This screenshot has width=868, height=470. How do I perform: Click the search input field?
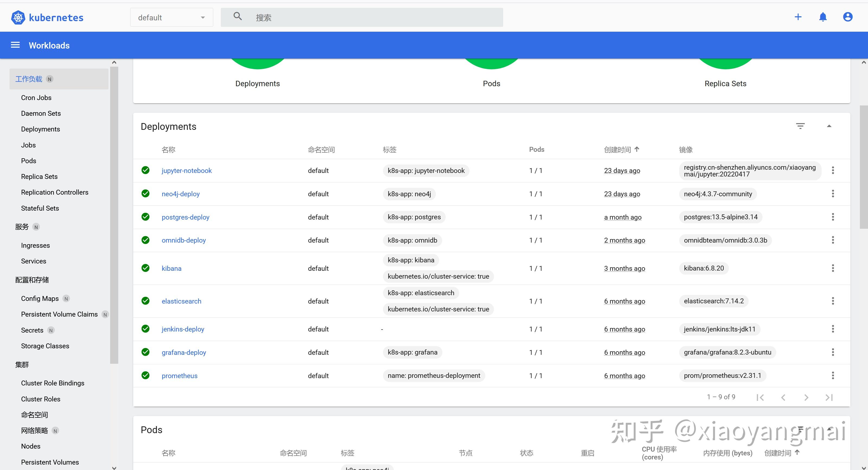(x=371, y=18)
